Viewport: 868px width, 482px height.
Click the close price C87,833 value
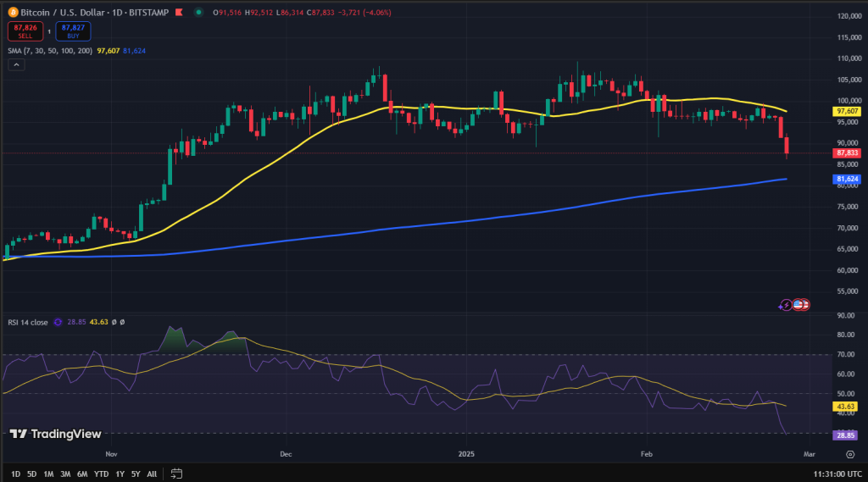[320, 12]
